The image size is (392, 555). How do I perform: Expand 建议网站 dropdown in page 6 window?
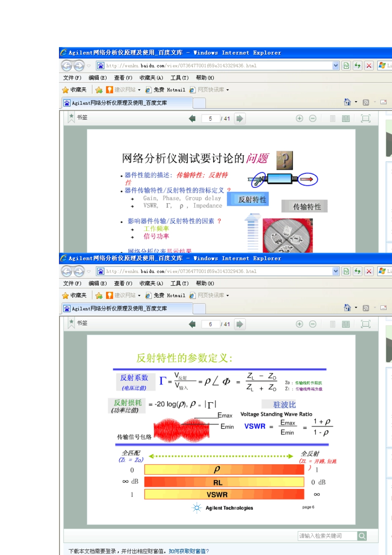[139, 295]
